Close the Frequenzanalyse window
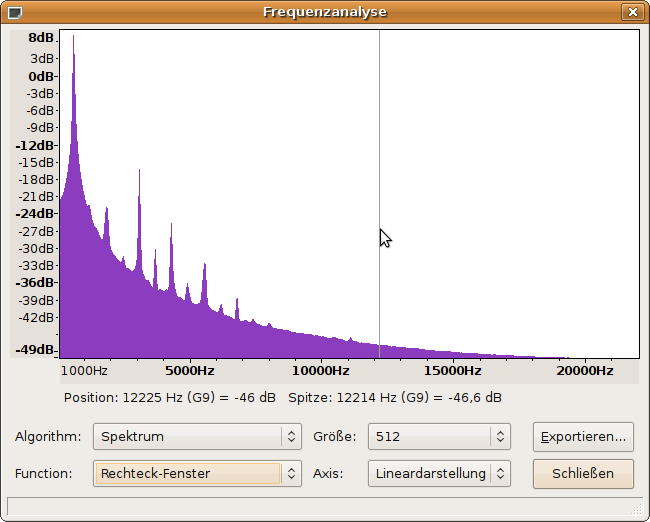 click(x=633, y=12)
